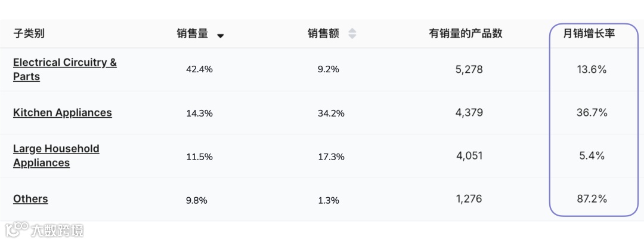644x242 pixels.
Task: Click 有销量的产品数 column header
Action: pyautogui.click(x=465, y=34)
